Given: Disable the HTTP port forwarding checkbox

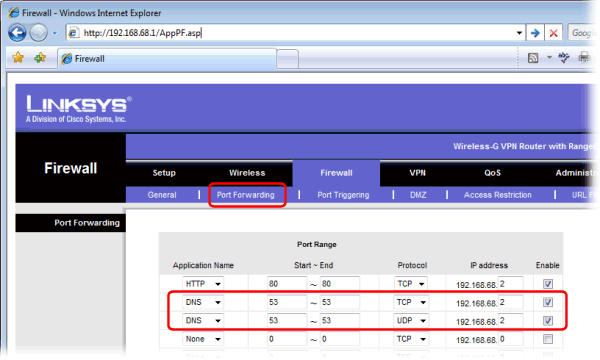Looking at the screenshot, I should 548,284.
